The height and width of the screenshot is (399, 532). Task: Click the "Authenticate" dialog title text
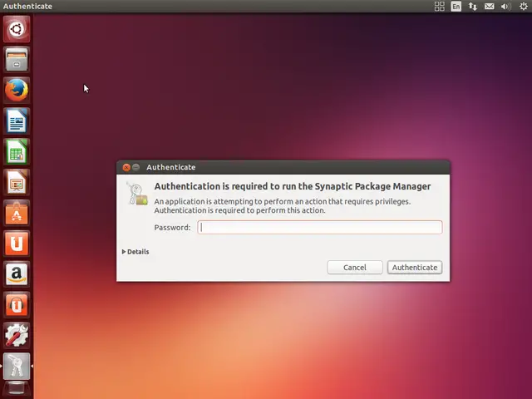[171, 167]
